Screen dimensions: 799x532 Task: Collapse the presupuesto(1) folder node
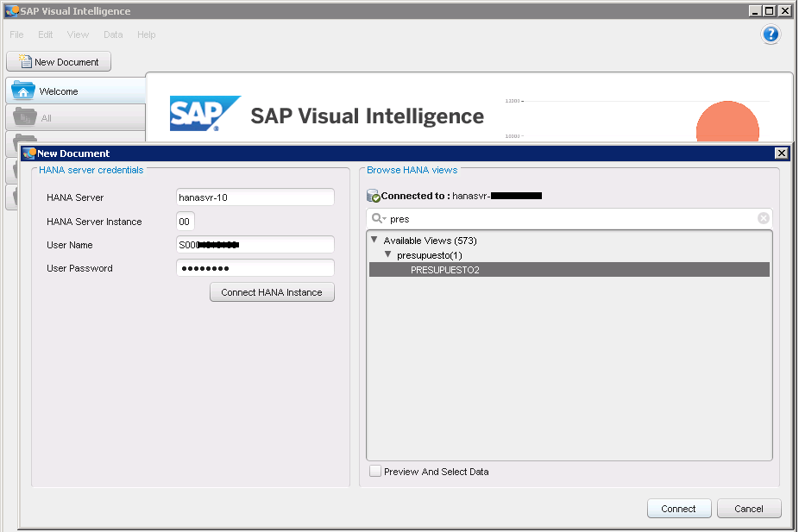pyautogui.click(x=387, y=255)
